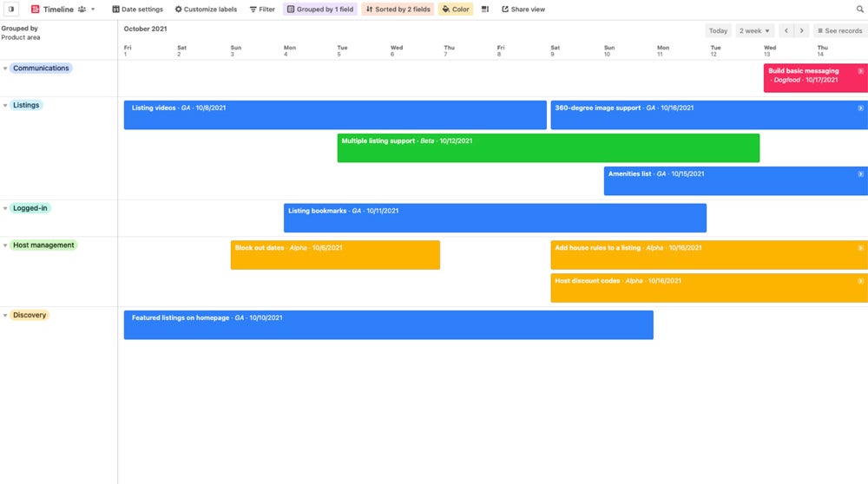Click the Sun 10 date header

coord(609,51)
